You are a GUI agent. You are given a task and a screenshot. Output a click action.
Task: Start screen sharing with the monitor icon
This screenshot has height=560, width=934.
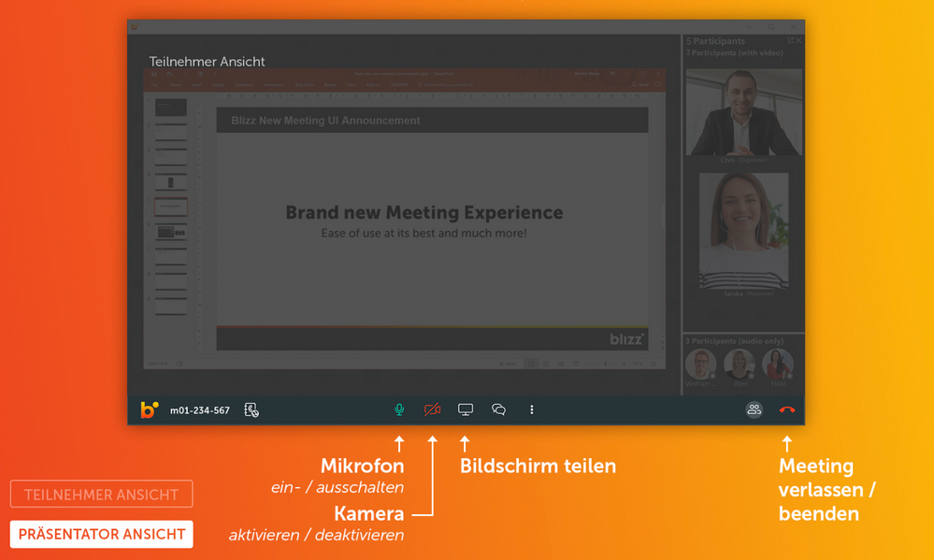(x=466, y=409)
